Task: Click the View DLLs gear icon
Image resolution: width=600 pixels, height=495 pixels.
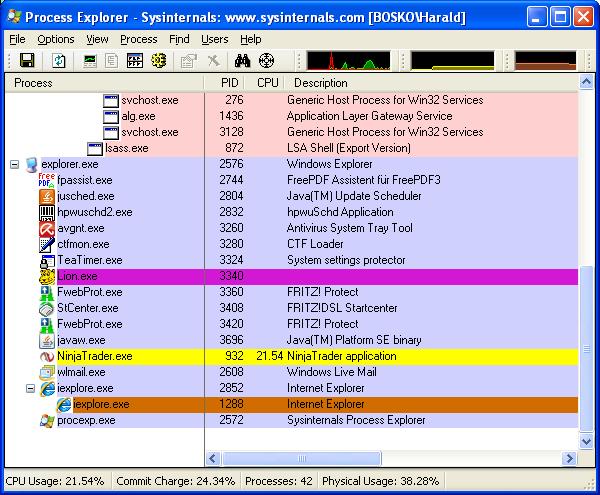Action: click(x=158, y=60)
